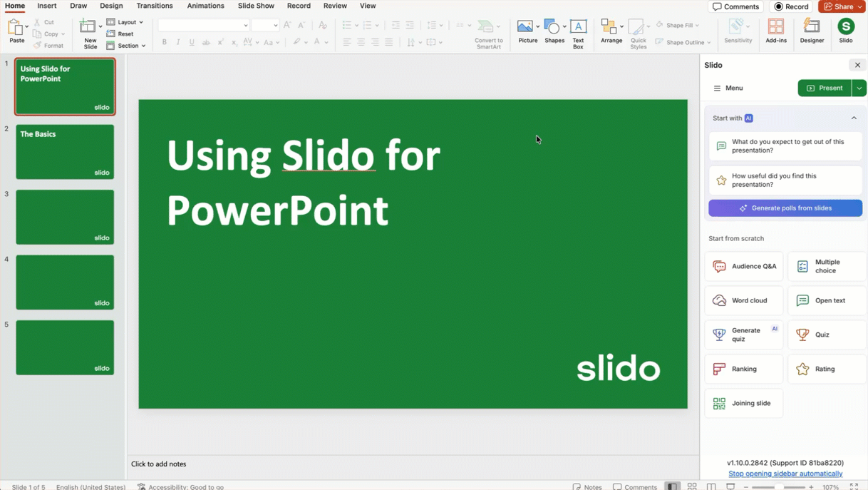Click Stop opening sidebar automatically link

tap(785, 474)
